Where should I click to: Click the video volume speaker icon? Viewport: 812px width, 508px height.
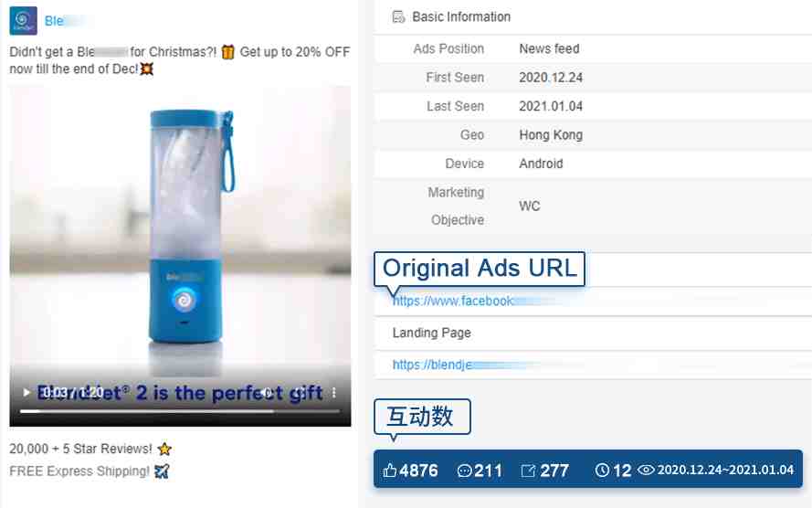(x=266, y=393)
